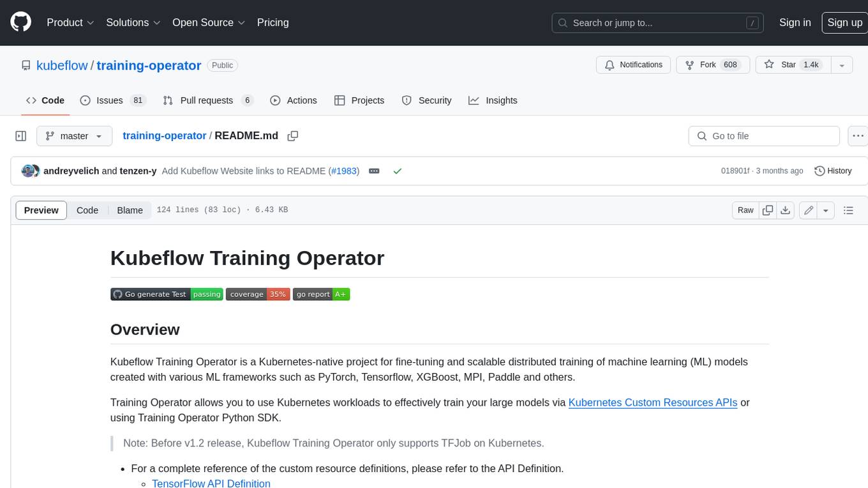Click the Go generate Test passing badge
The height and width of the screenshot is (488, 868).
tap(167, 294)
